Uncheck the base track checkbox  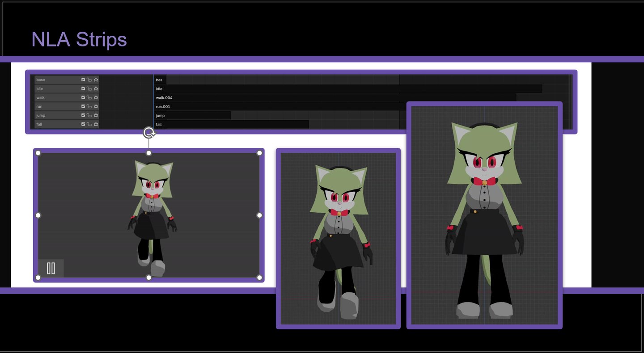pos(83,80)
